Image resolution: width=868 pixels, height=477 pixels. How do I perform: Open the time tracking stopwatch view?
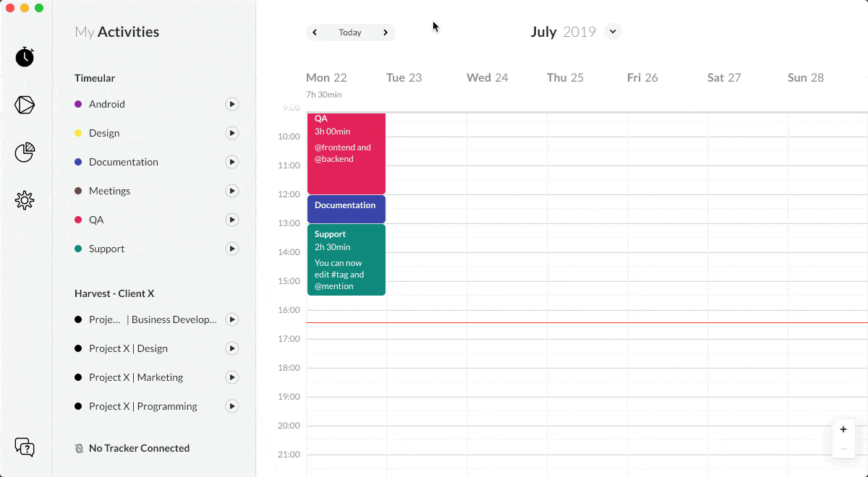tap(25, 56)
